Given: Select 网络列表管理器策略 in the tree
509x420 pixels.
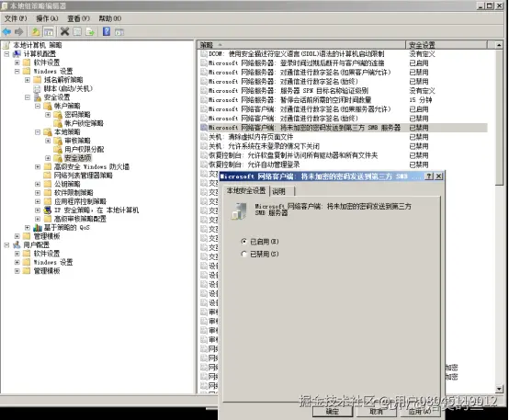Looking at the screenshot, I should click(83, 176).
